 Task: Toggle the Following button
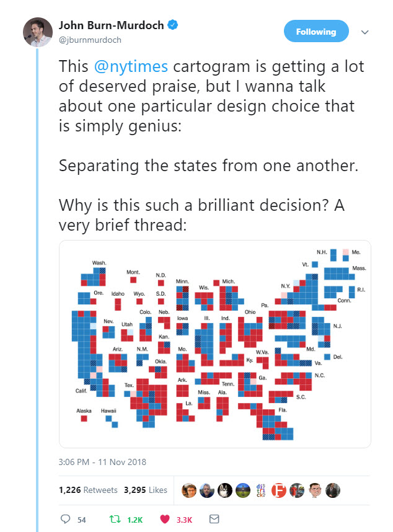[316, 32]
